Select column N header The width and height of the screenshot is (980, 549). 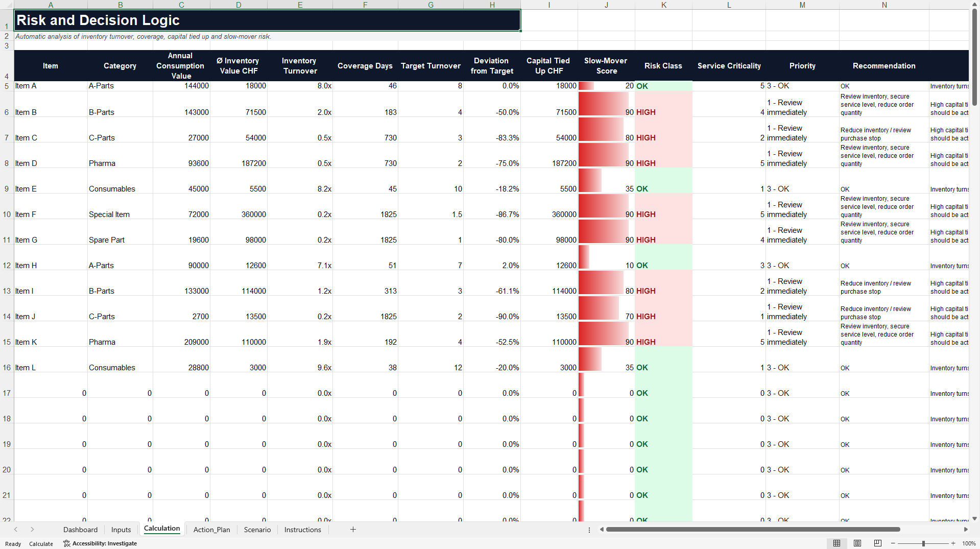[x=884, y=5]
